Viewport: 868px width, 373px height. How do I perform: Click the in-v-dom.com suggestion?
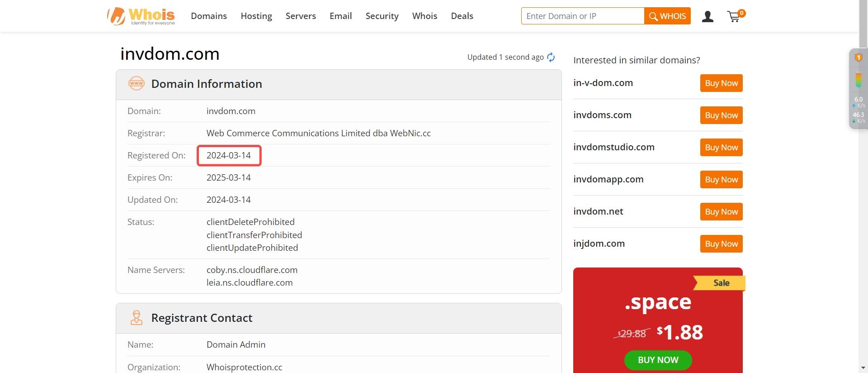click(603, 83)
